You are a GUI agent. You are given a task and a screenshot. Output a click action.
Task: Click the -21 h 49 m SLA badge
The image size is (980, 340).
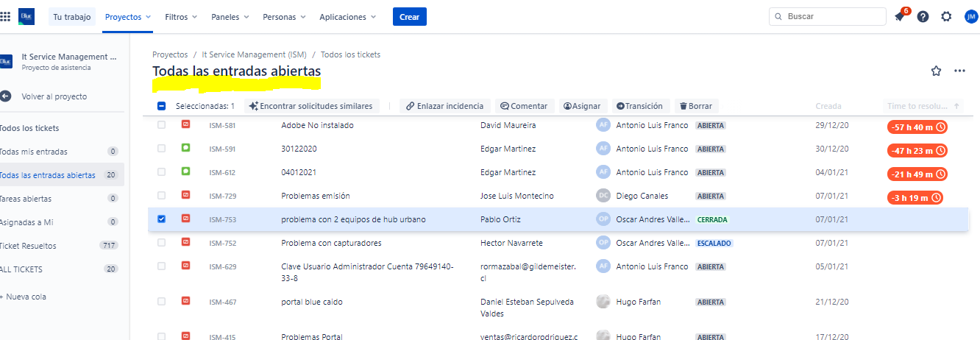(917, 174)
